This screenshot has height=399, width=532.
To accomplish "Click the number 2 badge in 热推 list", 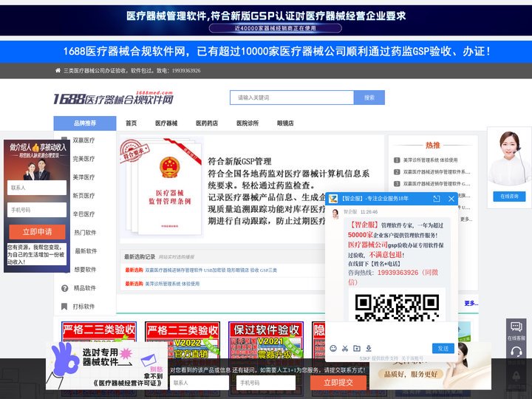I will 397,171.
